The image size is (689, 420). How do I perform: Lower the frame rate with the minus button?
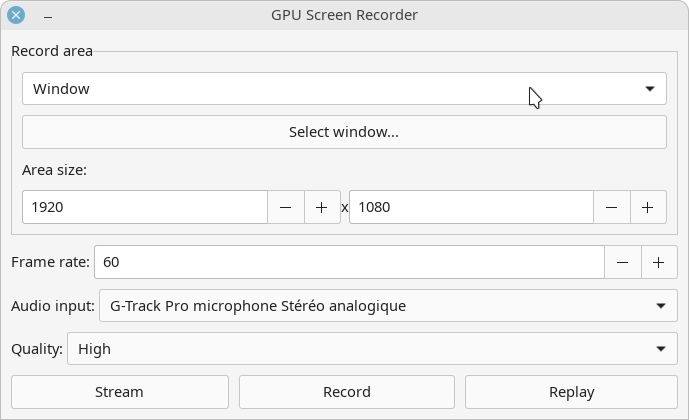pos(623,262)
